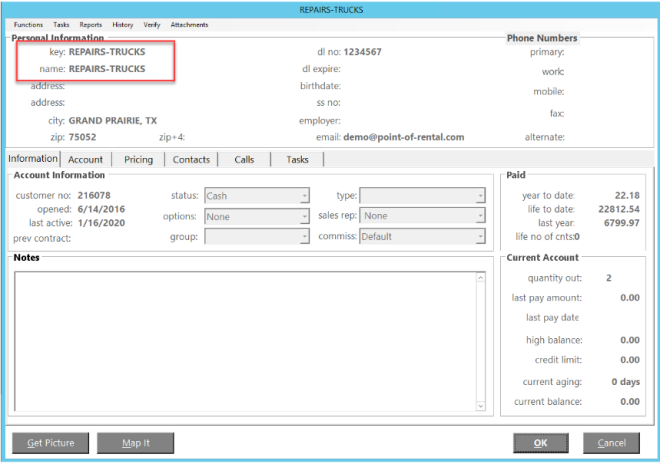Viewport: 660px width, 464px height.
Task: Click the key value REPAIRS-TRUCKS
Action: (x=107, y=52)
